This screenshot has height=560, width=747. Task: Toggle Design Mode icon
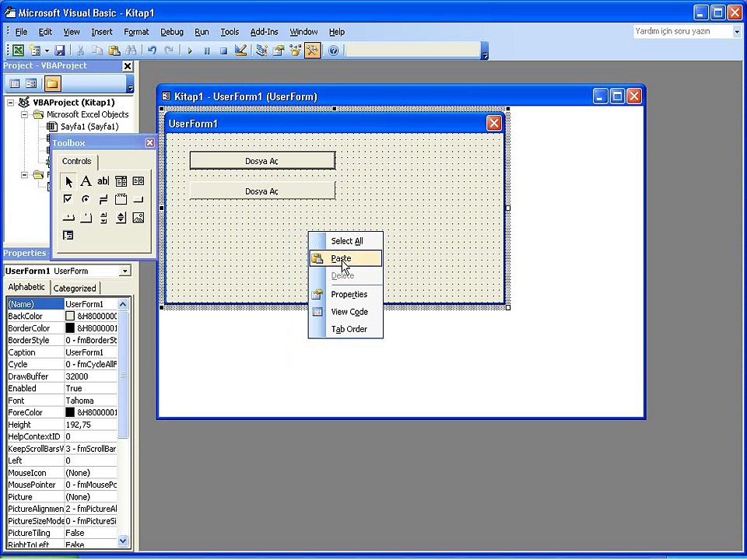point(240,50)
